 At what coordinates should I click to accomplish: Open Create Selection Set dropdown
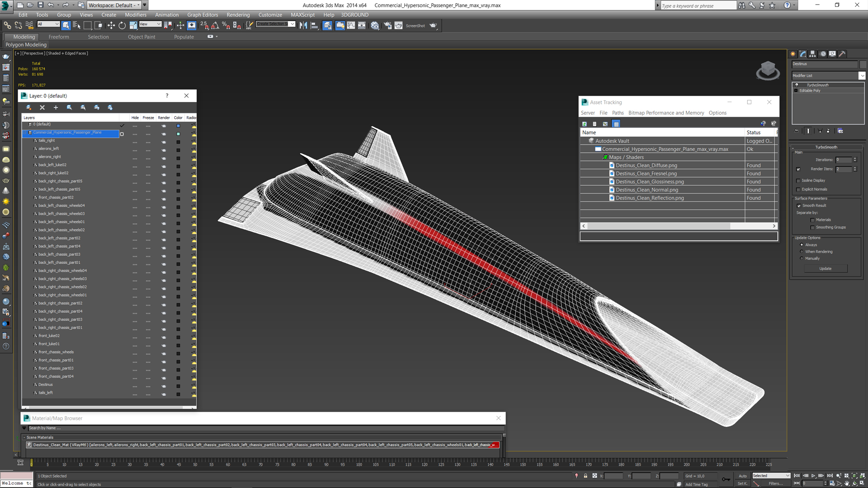[x=292, y=24]
